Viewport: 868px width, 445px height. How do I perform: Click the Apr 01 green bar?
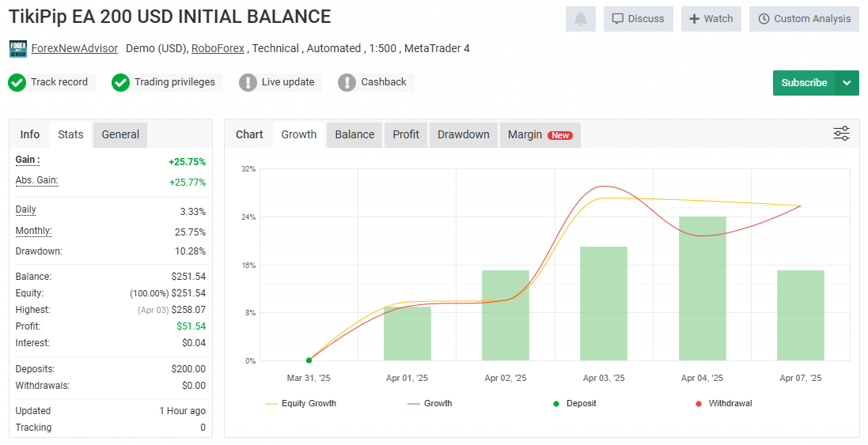point(407,334)
